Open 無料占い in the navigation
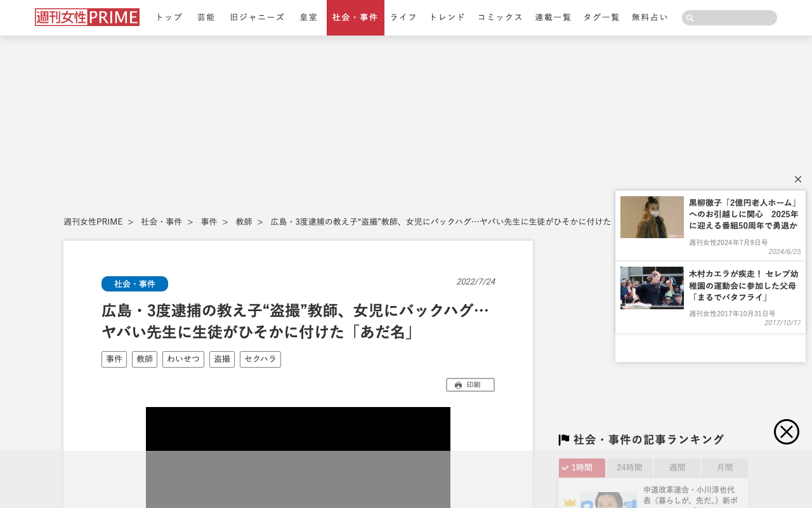Viewport: 812px width, 508px height. pos(650,18)
